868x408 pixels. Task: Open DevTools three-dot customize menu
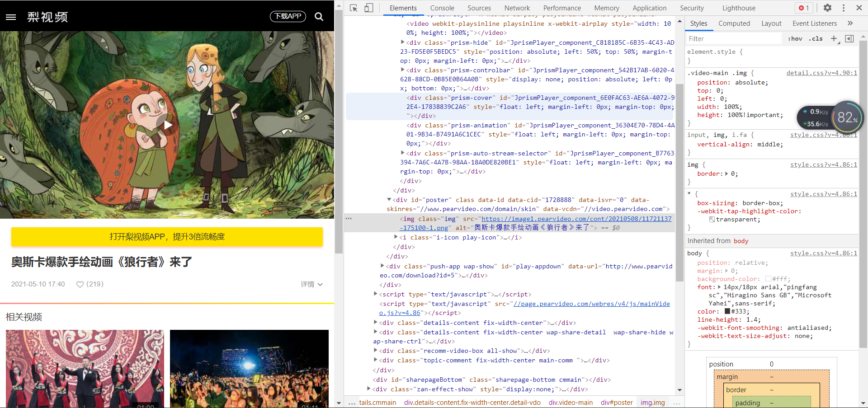pos(844,8)
